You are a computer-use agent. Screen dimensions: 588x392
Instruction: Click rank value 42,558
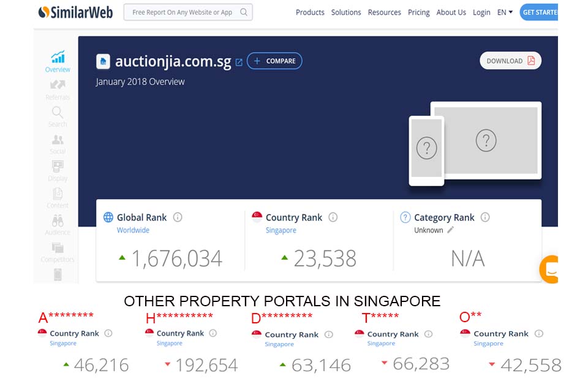(531, 366)
